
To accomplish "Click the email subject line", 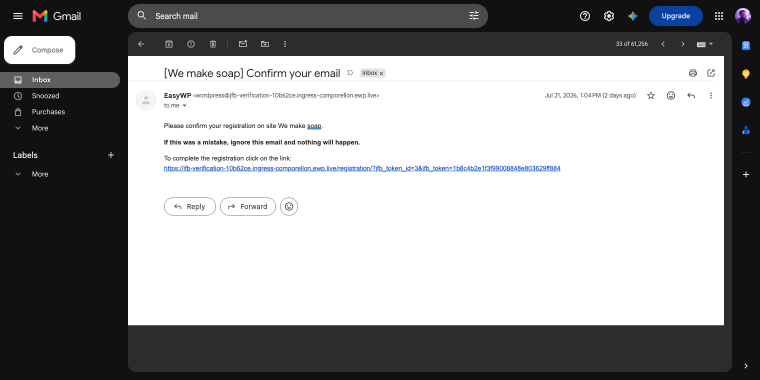I will tap(252, 73).
